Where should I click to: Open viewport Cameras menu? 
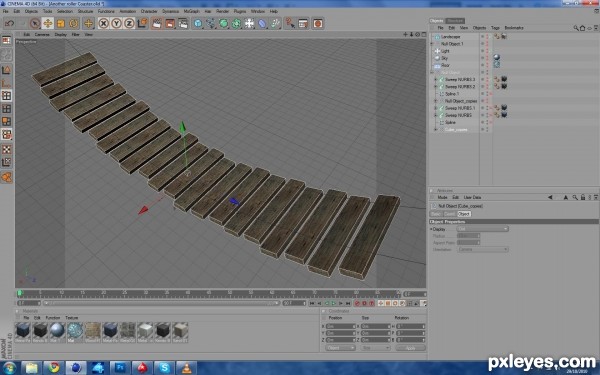click(42, 34)
